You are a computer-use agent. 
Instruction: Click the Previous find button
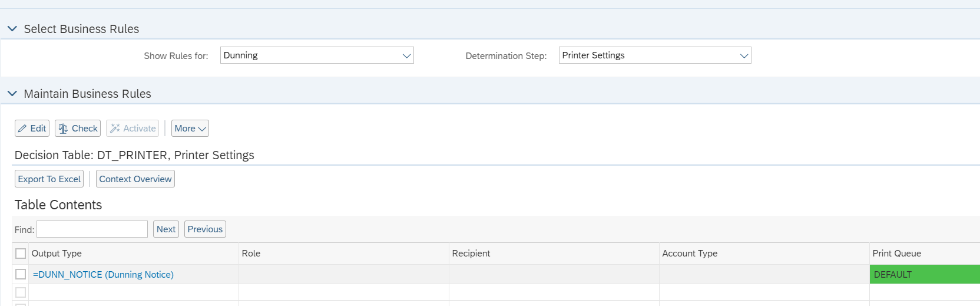pyautogui.click(x=205, y=229)
